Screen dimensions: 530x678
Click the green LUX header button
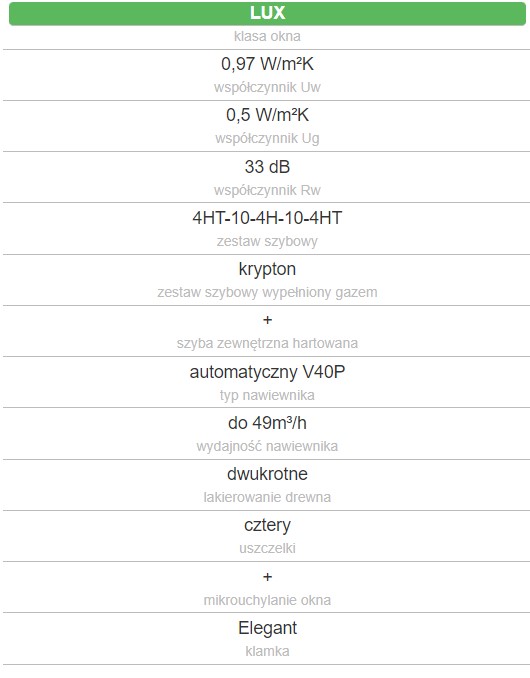[267, 13]
